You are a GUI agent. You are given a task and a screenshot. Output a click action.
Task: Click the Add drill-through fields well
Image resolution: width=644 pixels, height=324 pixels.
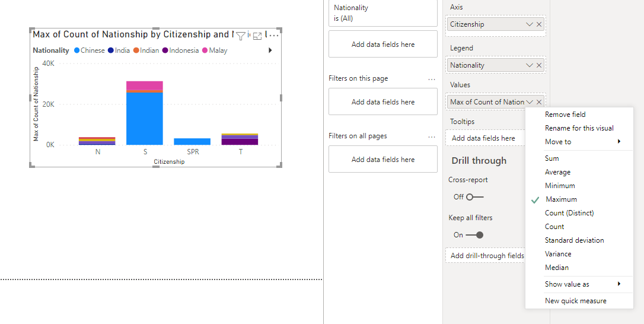point(486,256)
